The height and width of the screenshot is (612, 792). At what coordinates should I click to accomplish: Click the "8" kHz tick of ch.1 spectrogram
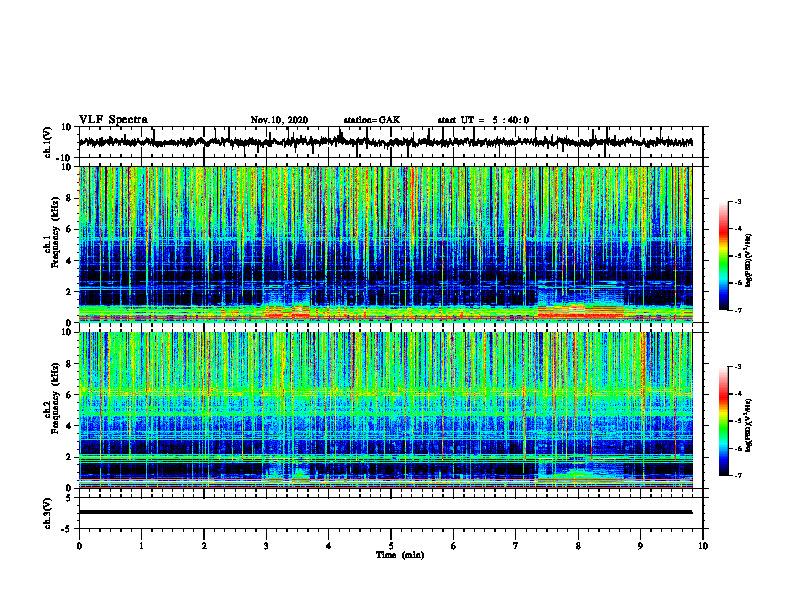point(70,198)
